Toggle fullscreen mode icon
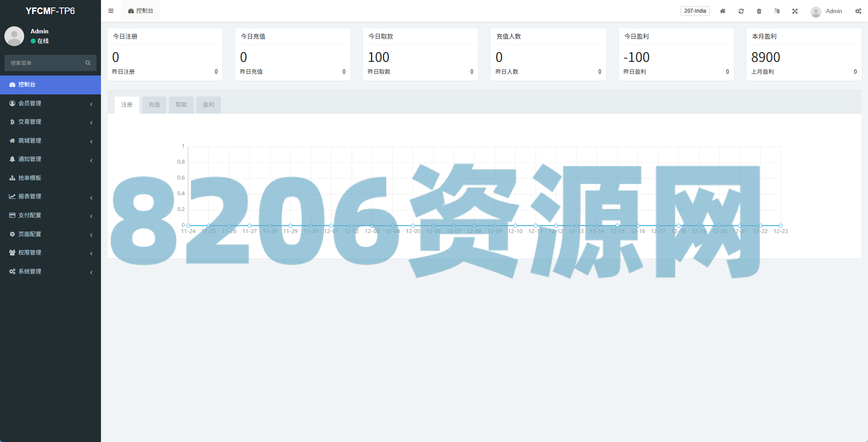The width and height of the screenshot is (868, 442). click(795, 11)
